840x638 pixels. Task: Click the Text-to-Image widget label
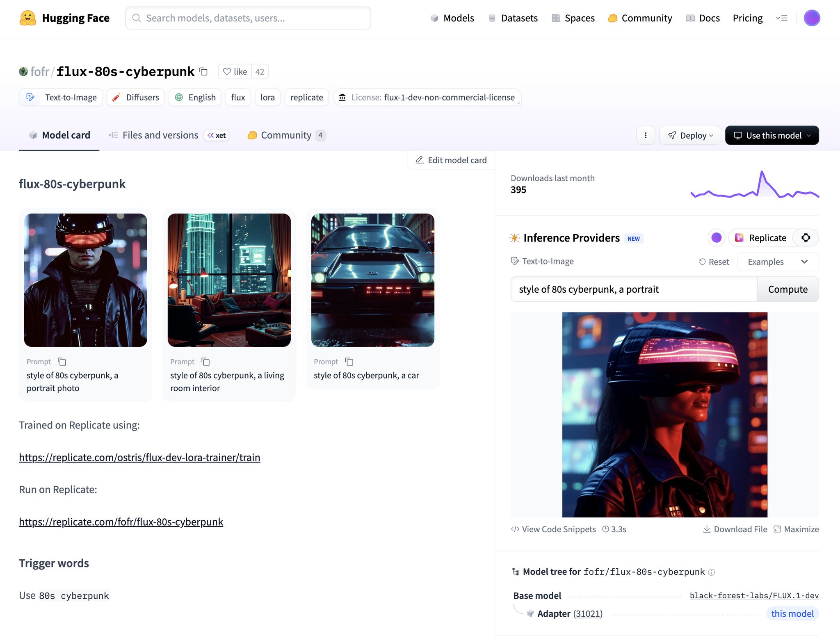coord(542,262)
